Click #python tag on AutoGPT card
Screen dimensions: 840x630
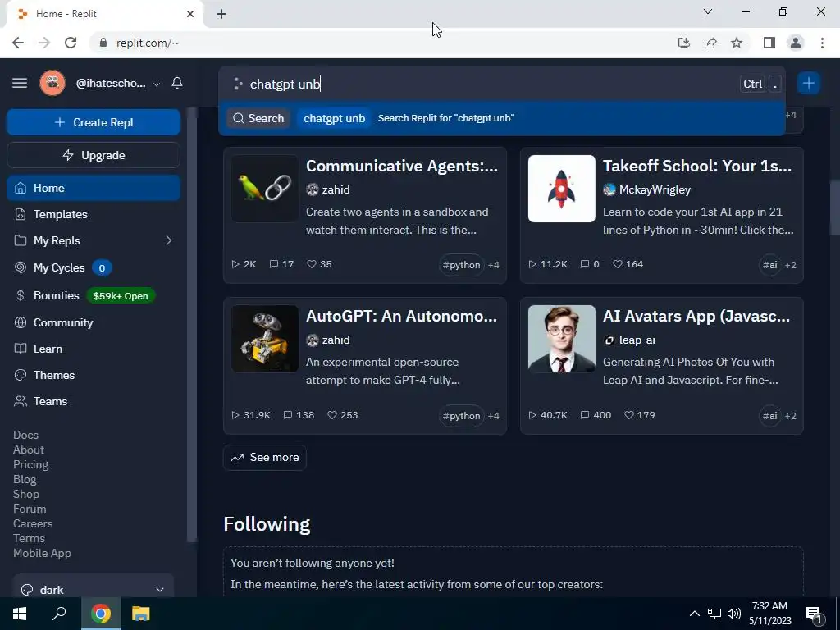(461, 416)
